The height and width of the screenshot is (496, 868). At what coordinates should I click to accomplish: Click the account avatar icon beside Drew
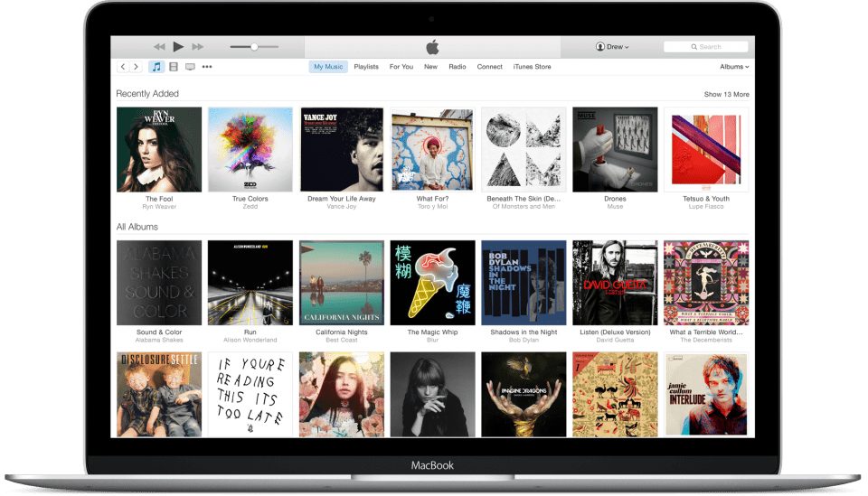point(600,47)
